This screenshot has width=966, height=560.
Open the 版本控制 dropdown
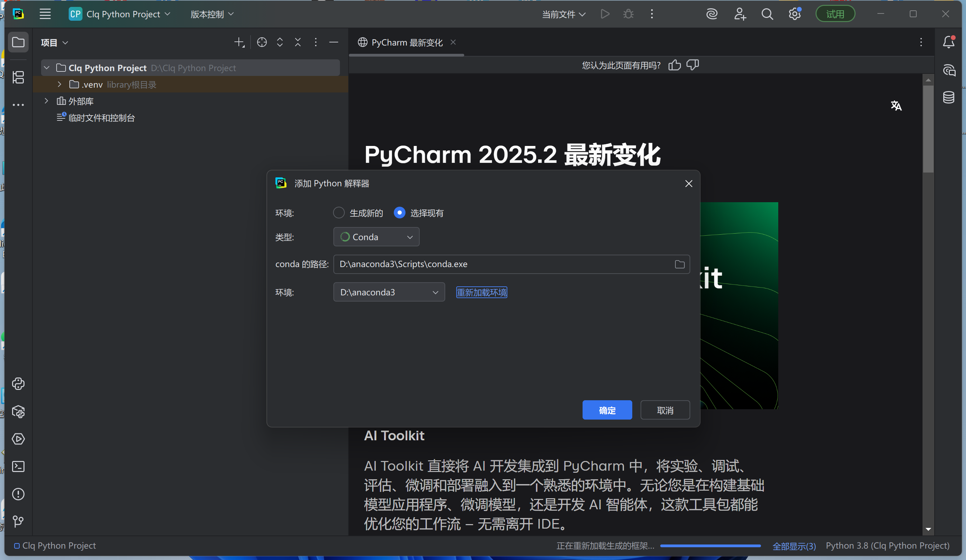tap(212, 14)
